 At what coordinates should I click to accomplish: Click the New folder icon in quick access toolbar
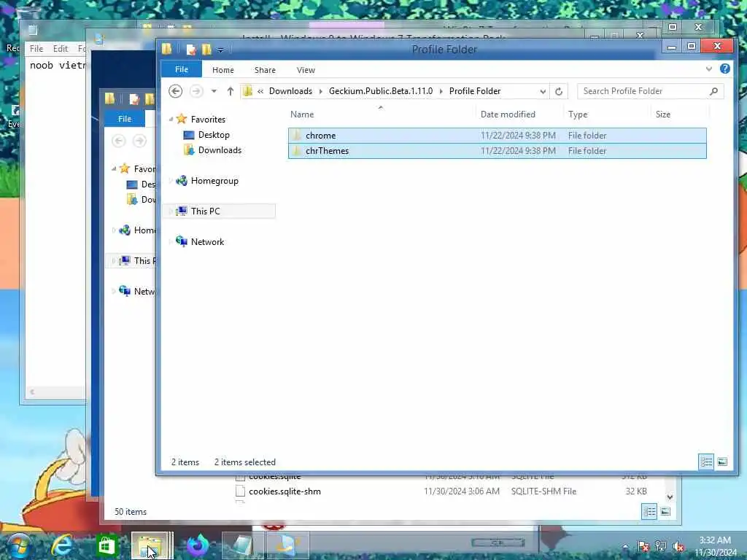[206, 49]
